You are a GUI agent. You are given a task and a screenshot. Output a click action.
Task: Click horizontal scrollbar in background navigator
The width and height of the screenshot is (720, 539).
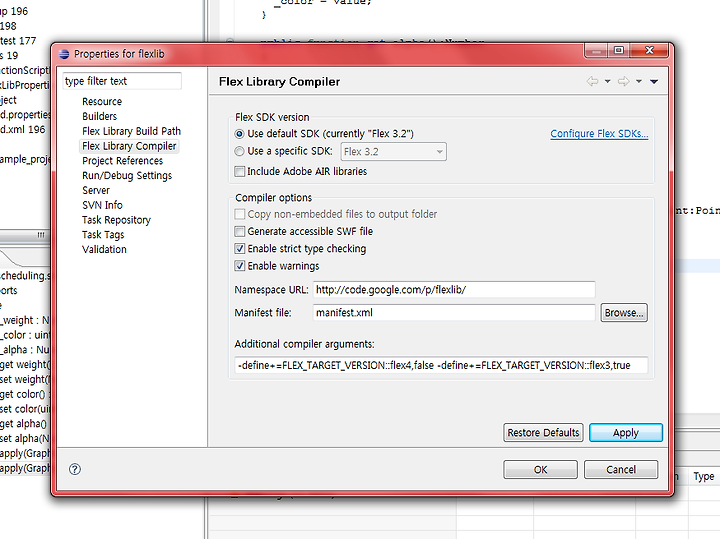pyautogui.click(x=25, y=235)
